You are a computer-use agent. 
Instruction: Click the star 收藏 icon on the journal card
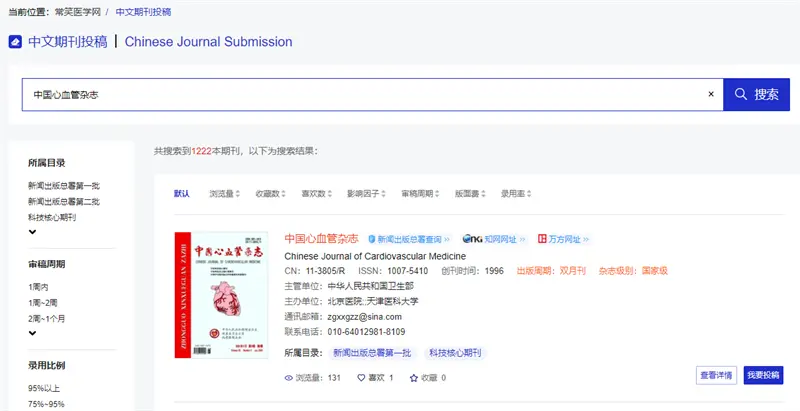(x=411, y=378)
